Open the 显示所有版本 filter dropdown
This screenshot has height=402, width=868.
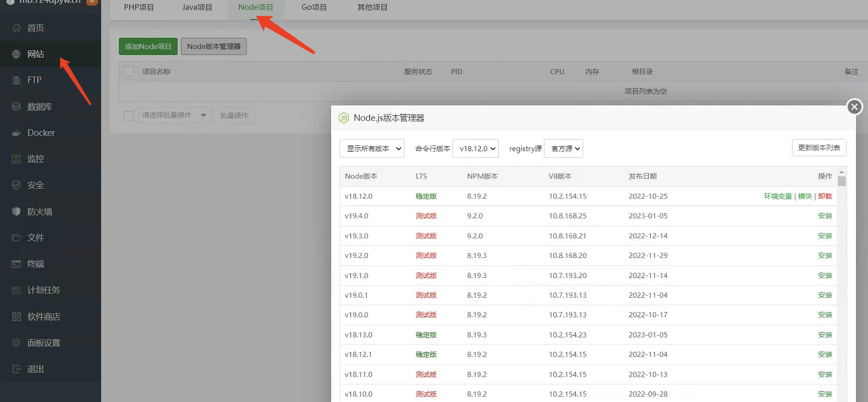[x=372, y=148]
